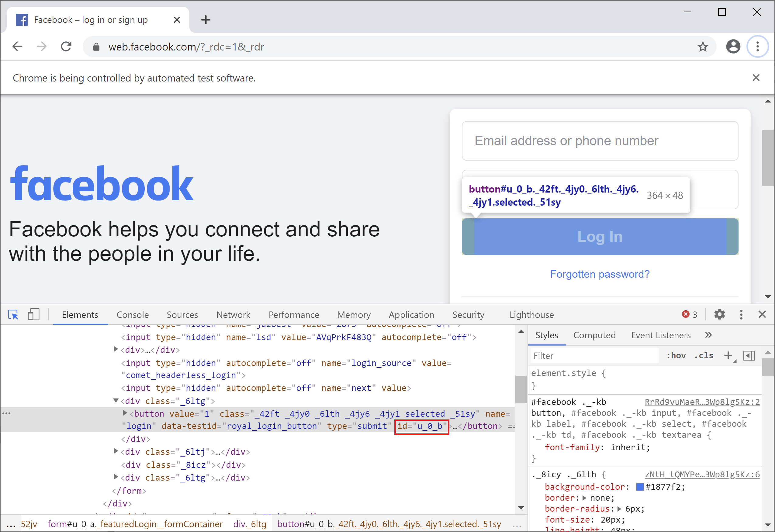Screen dimensions: 775x532
Task: Bookmark this page with star icon
Action: 703,47
